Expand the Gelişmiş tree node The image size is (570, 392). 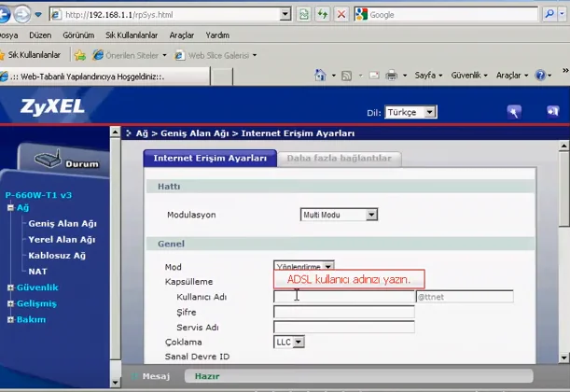pyautogui.click(x=10, y=303)
